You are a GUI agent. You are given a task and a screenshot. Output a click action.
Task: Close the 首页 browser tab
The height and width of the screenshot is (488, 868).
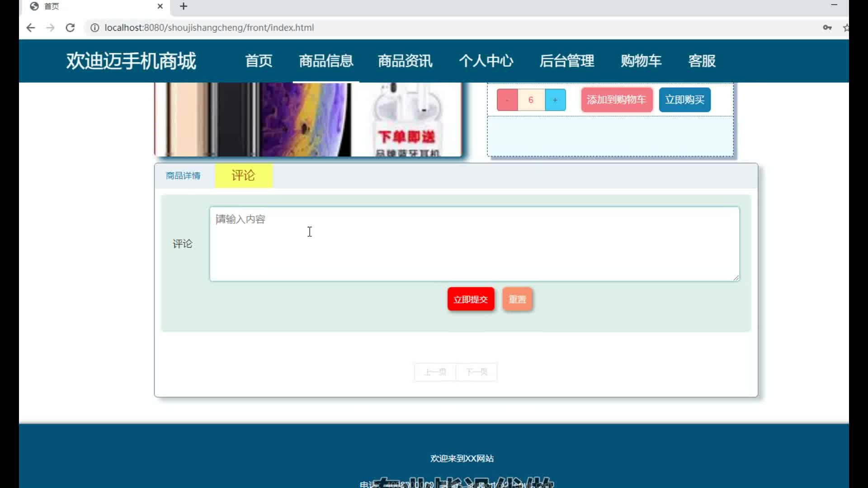(160, 6)
